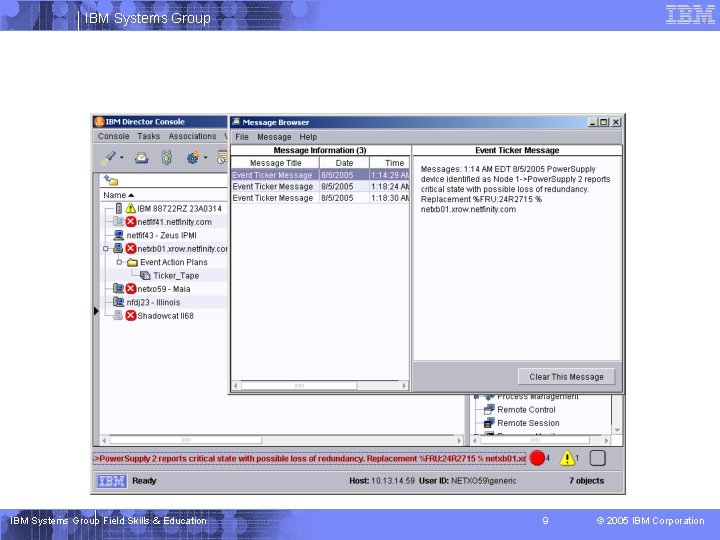Click the Event Action Plans folder icon

(132, 262)
